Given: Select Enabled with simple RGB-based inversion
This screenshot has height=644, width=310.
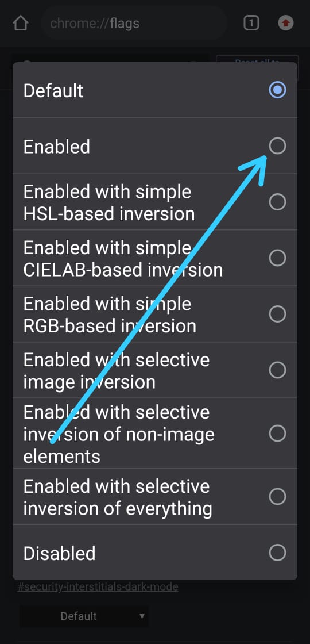Looking at the screenshot, I should point(154,314).
